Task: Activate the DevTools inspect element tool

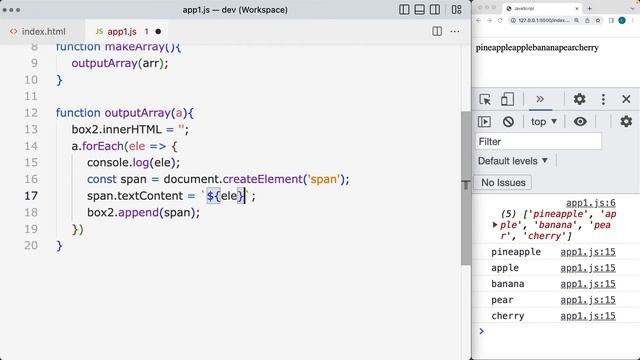Action: [485, 99]
